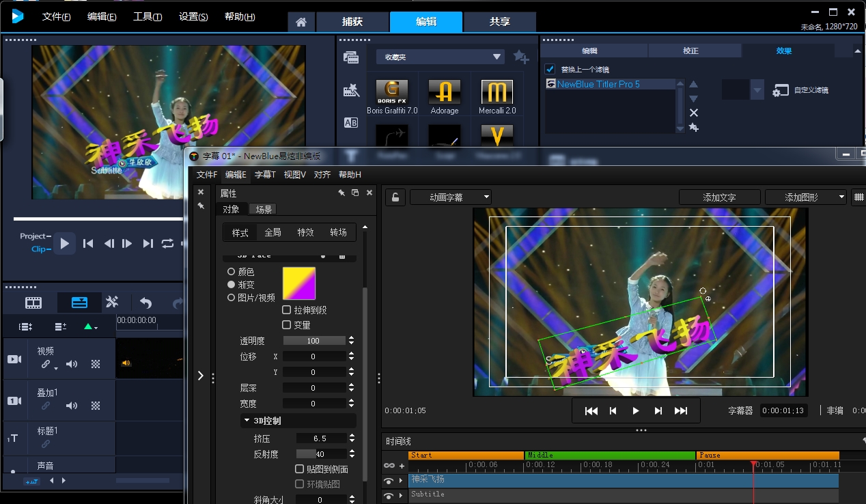The width and height of the screenshot is (866, 504).
Task: Open the instant effects wand icon
Action: (351, 90)
